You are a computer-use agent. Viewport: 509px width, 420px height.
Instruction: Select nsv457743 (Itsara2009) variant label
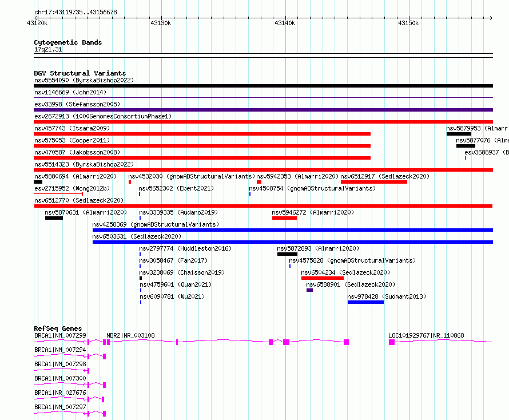pos(72,128)
